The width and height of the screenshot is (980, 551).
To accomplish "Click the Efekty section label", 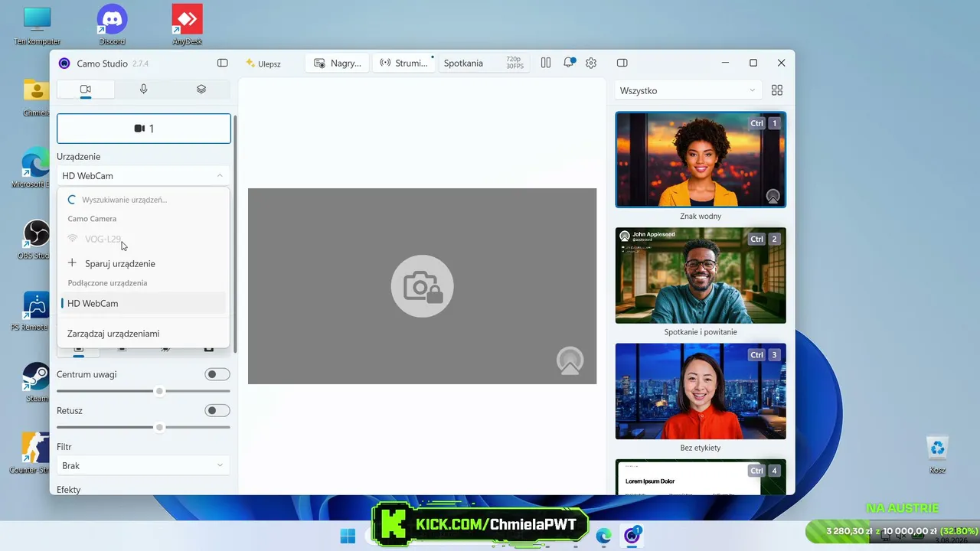I will (x=69, y=490).
